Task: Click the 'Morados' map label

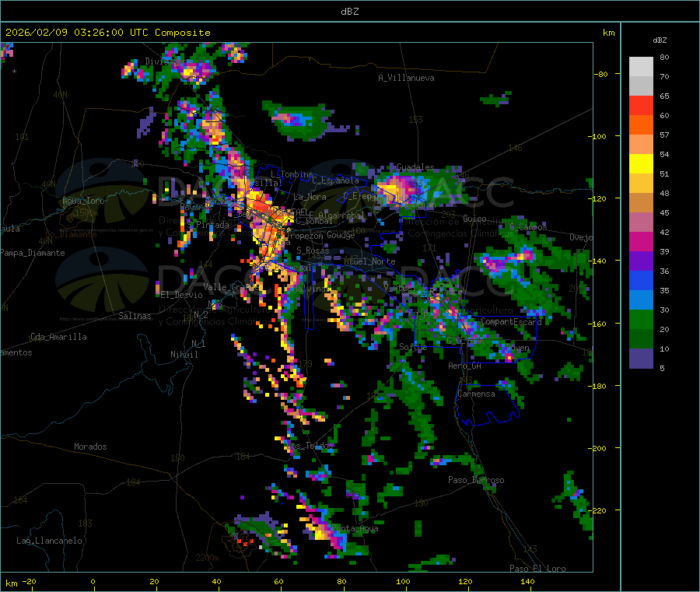Action: pos(90,447)
